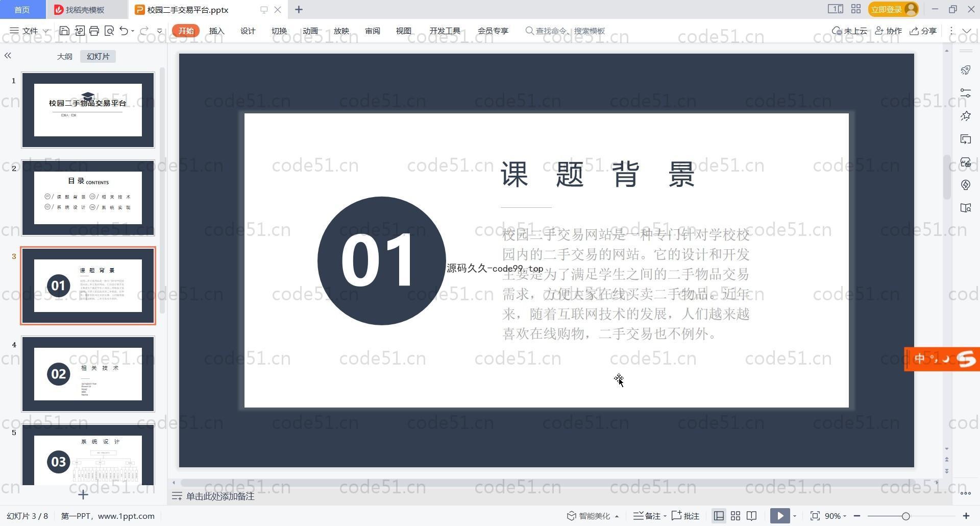Click the 立即登录 login button
The width and height of the screenshot is (980, 526).
click(893, 9)
